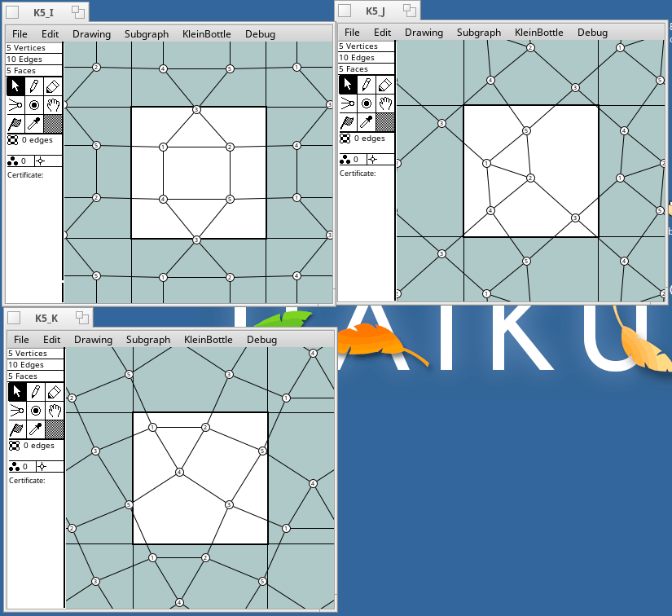The width and height of the screenshot is (672, 616).
Task: Open the Drawing menu in K5_I
Action: point(91,34)
